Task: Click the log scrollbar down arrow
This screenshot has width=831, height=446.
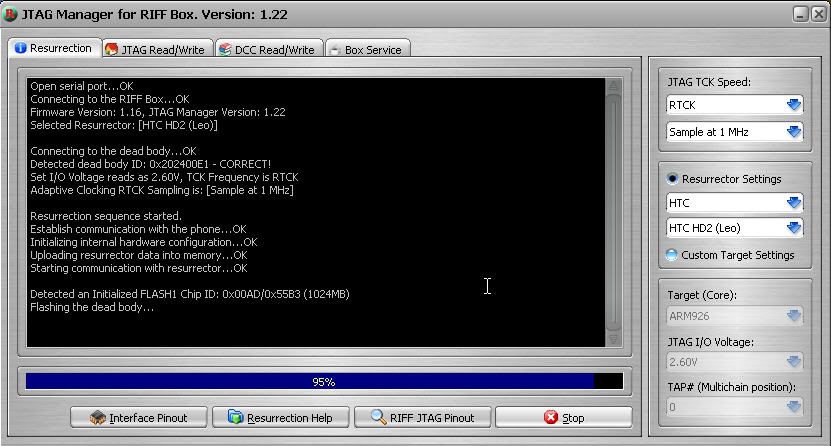Action: point(613,339)
